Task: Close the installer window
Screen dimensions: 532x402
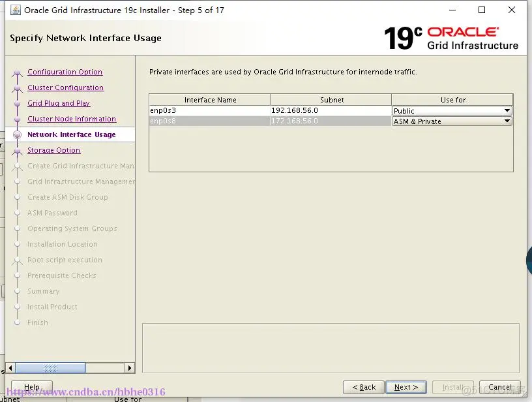Action: point(512,10)
